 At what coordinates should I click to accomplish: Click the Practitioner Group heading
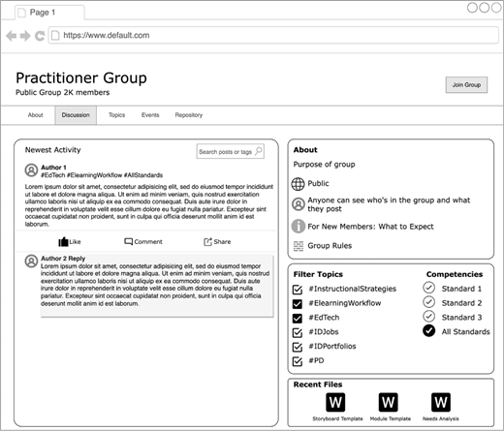coord(81,77)
